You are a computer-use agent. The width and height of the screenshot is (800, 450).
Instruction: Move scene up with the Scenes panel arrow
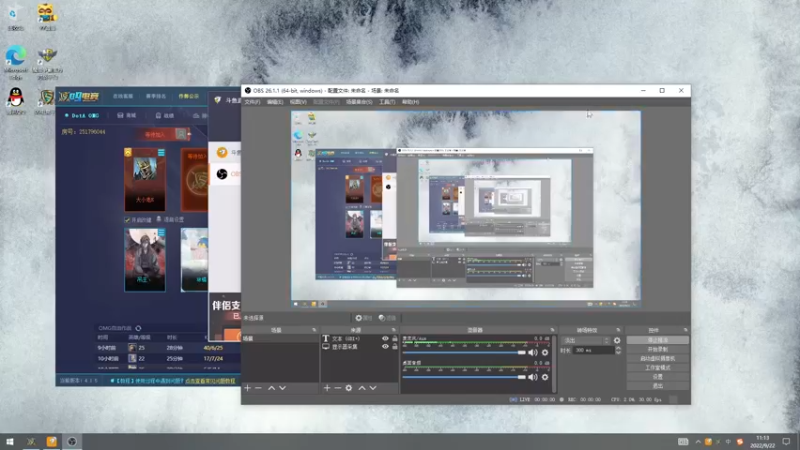point(271,388)
